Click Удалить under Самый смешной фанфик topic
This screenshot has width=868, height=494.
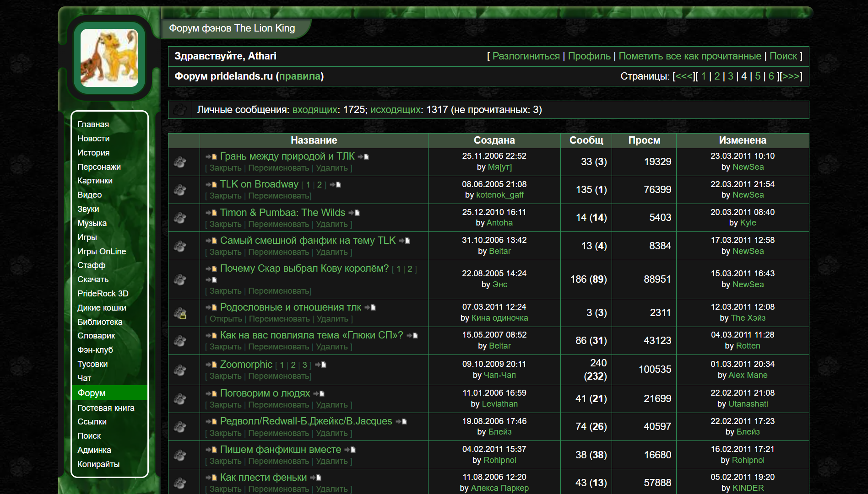click(332, 252)
